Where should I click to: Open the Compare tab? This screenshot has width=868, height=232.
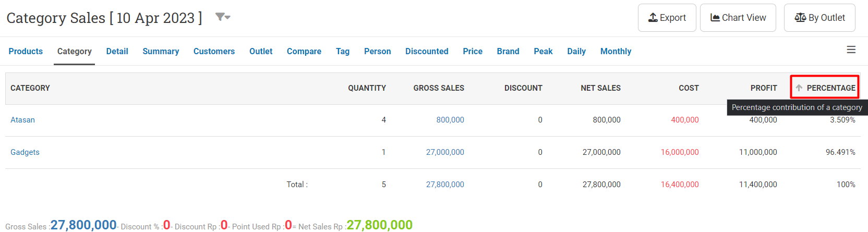(x=304, y=51)
